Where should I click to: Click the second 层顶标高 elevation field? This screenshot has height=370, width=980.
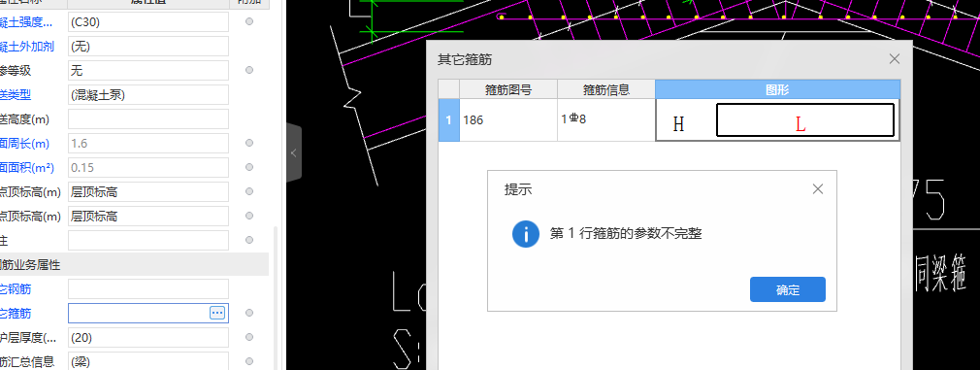[x=148, y=216]
